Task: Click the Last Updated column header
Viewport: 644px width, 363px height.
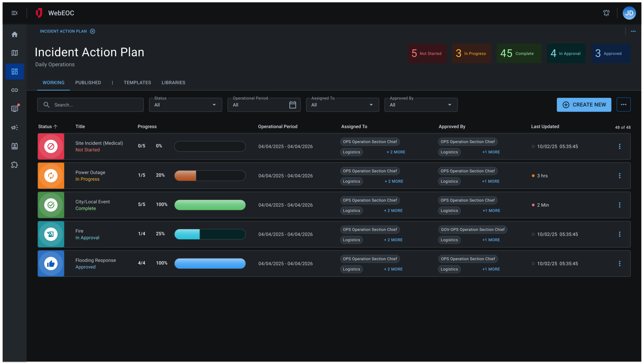Action: pos(545,127)
